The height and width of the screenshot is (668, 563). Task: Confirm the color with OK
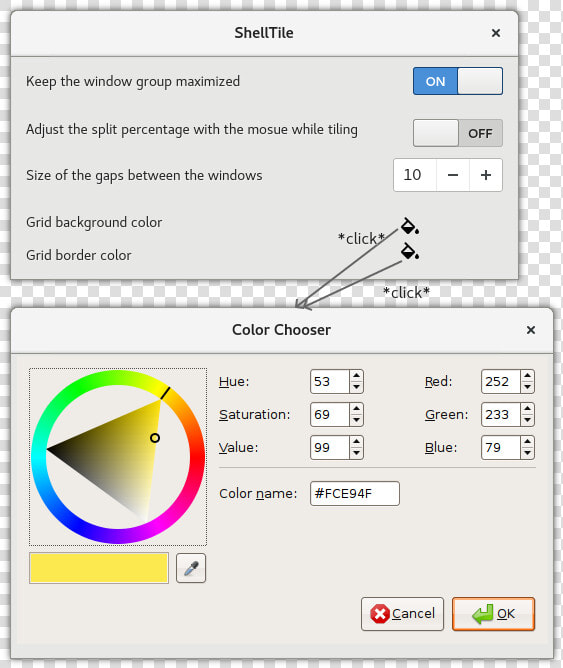[493, 614]
